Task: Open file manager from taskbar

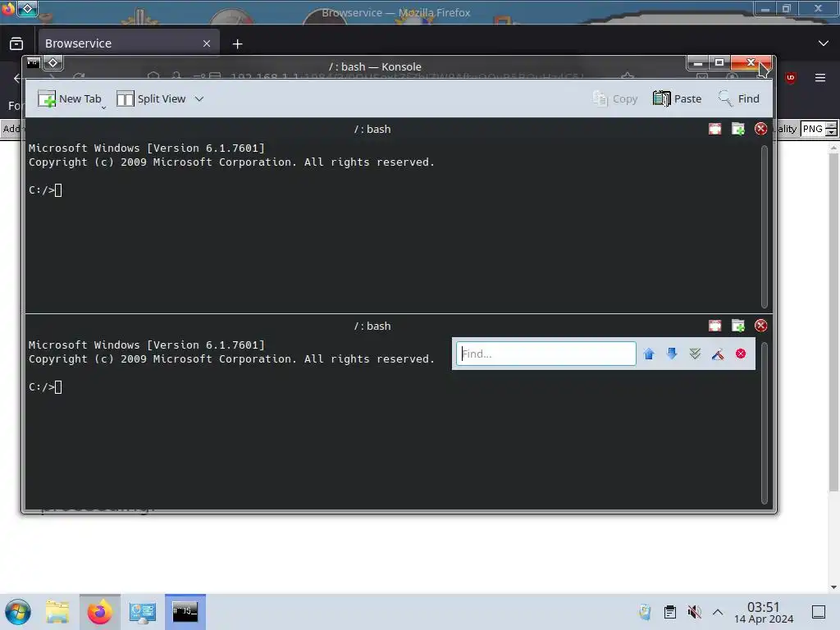Action: click(57, 612)
